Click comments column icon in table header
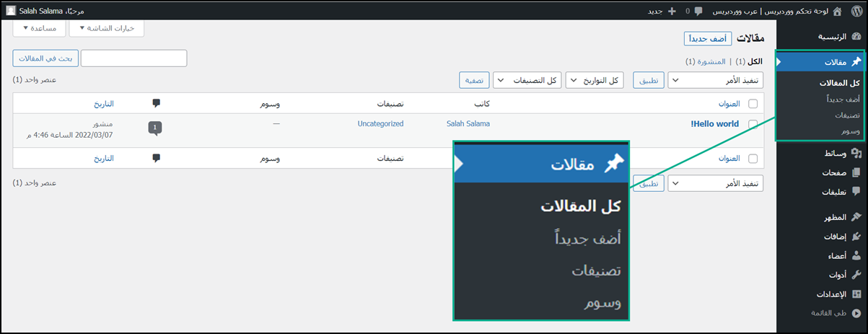 point(157,103)
